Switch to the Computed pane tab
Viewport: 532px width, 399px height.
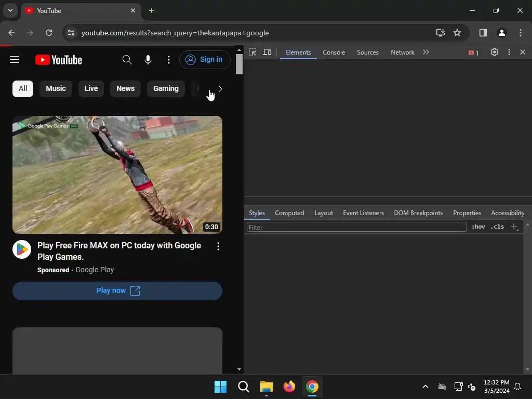tap(289, 213)
